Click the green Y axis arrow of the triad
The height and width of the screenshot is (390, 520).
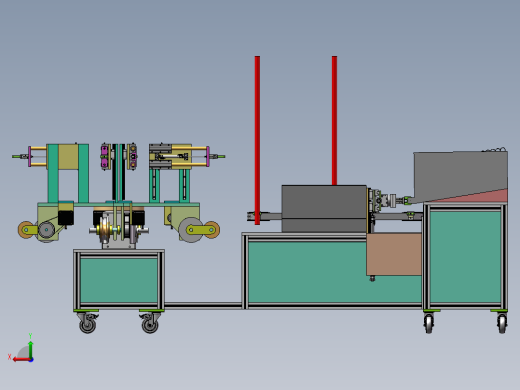(30, 349)
